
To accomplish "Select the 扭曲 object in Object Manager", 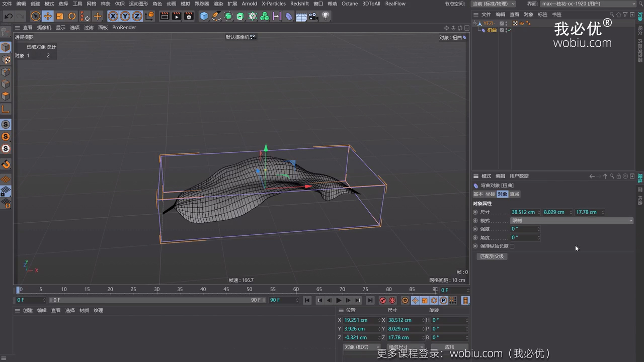I will [x=492, y=30].
